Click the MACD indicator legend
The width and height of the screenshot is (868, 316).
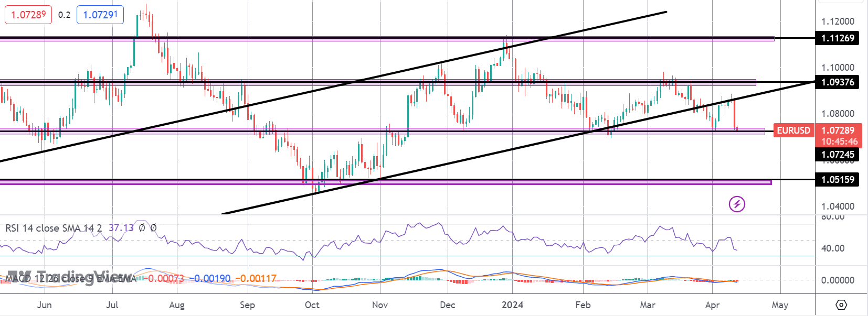pyautogui.click(x=71, y=278)
